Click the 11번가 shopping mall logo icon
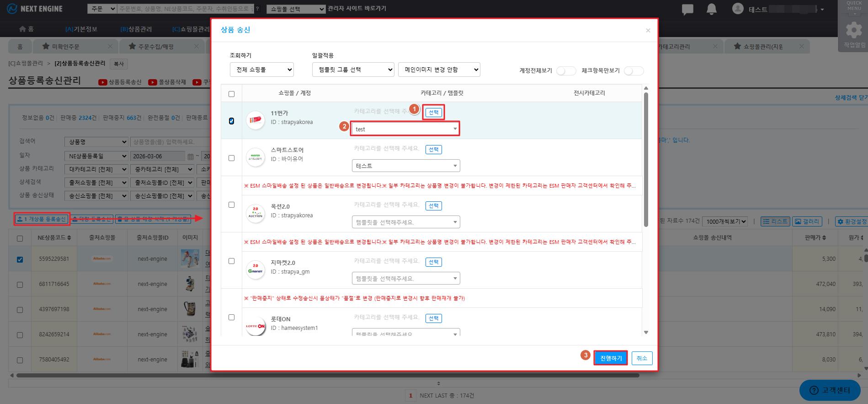868x404 pixels. (x=255, y=120)
